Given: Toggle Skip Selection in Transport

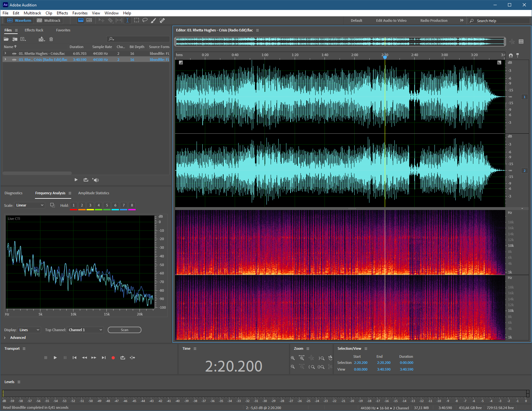Looking at the screenshot, I should [x=132, y=357].
